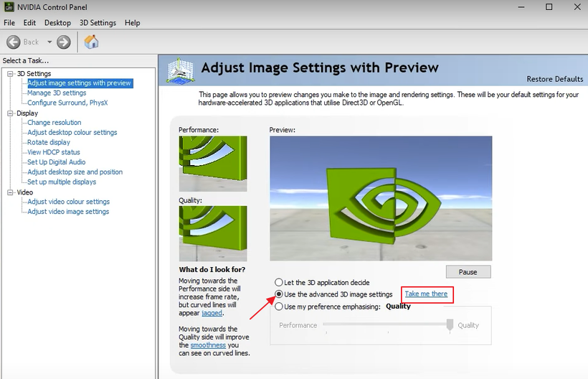Click the NVIDIA Control Panel title bar icon
The width and height of the screenshot is (588, 379).
8,7
